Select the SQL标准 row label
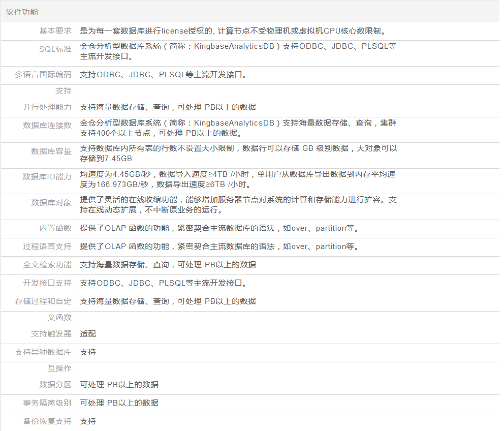Image resolution: width=504 pixels, height=431 pixels. click(x=55, y=49)
